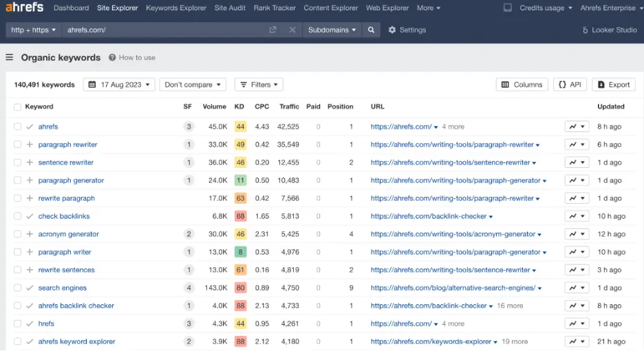The image size is (644, 351).
Task: Click the Settings gear icon
Action: [392, 30]
